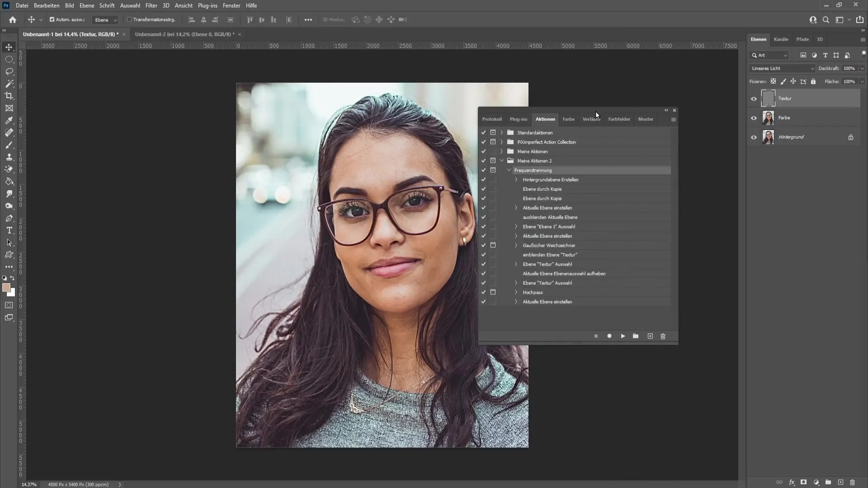Image resolution: width=868 pixels, height=488 pixels.
Task: Click the foreground color swatch
Action: coord(6,288)
